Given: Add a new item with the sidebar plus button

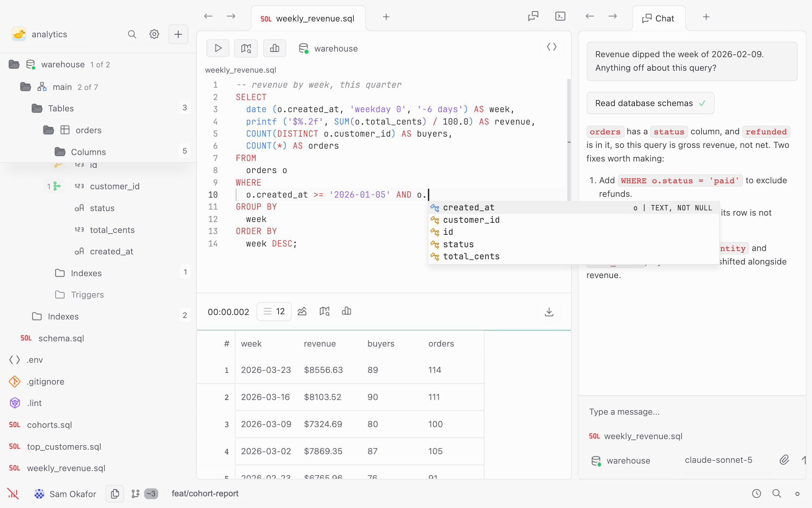Looking at the screenshot, I should click(x=178, y=34).
